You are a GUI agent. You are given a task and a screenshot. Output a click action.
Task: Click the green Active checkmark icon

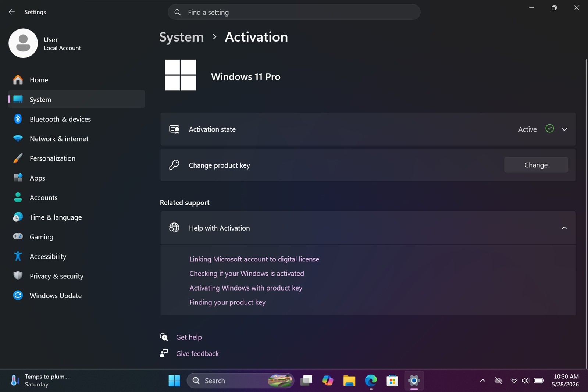[549, 128]
